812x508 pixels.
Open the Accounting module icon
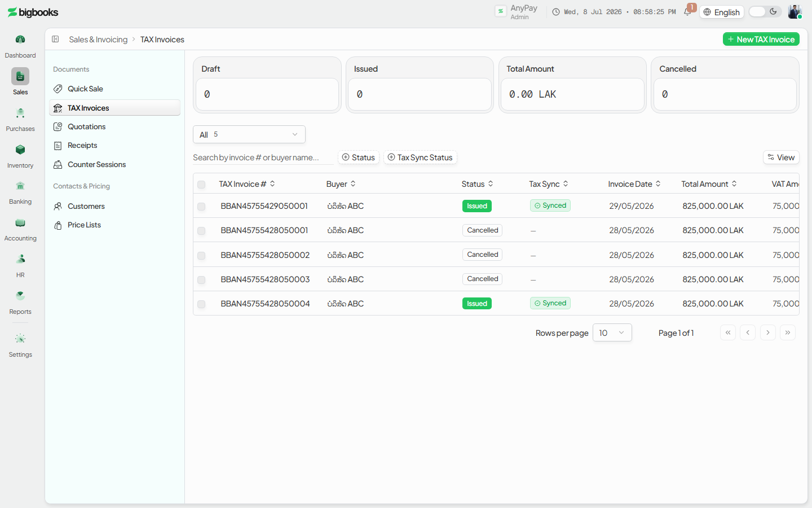pyautogui.click(x=20, y=222)
